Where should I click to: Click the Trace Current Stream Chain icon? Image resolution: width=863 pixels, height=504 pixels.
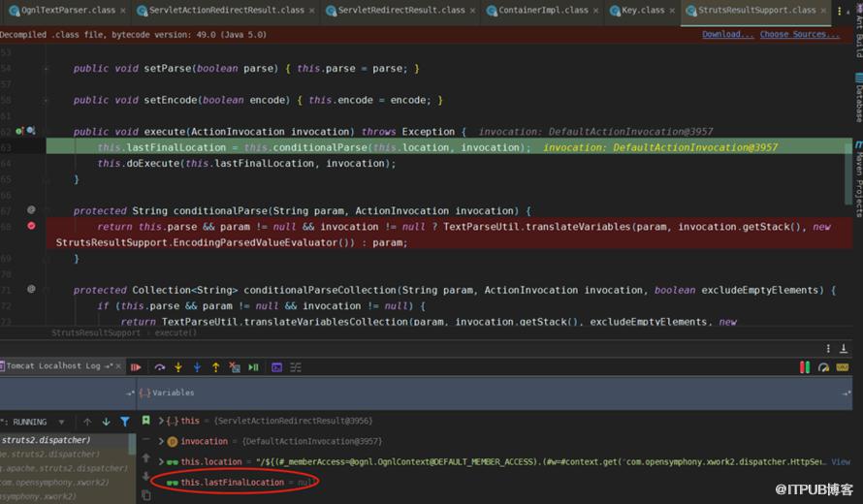[296, 367]
